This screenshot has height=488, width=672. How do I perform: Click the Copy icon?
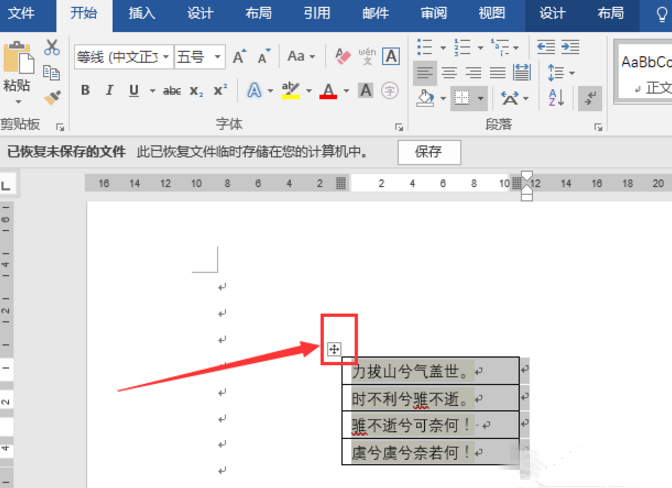click(x=51, y=73)
